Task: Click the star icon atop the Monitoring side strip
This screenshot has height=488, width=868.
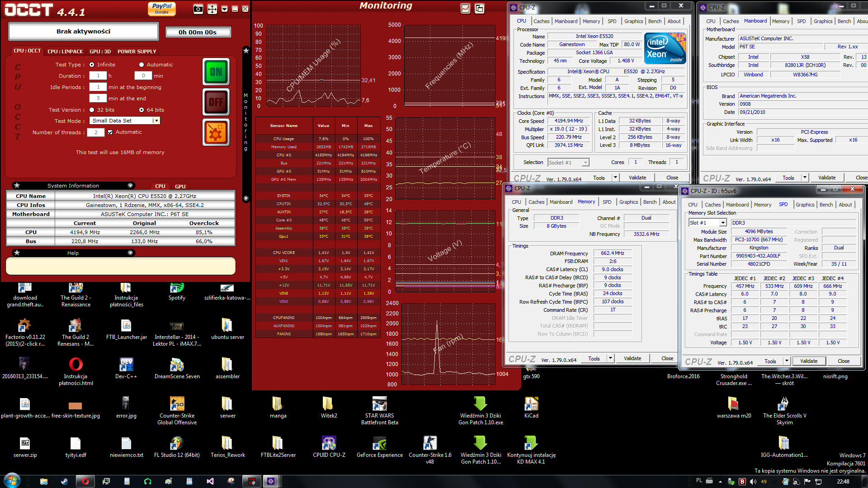Action: pyautogui.click(x=246, y=51)
